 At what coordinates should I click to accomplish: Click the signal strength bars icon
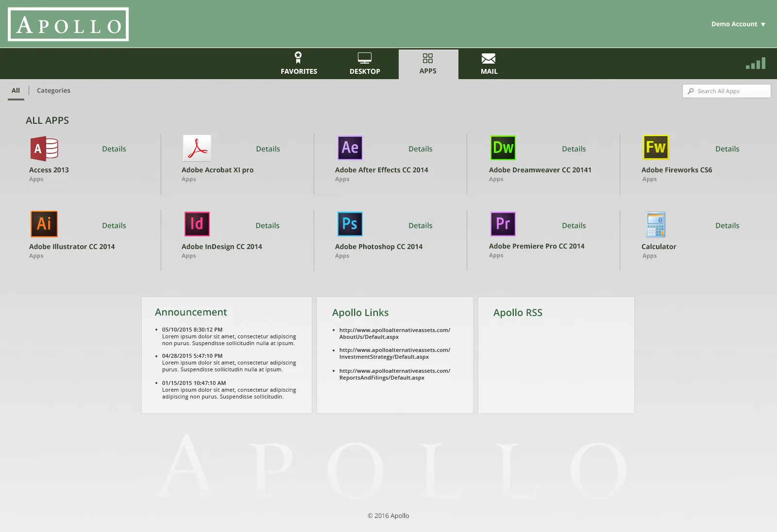click(x=756, y=63)
